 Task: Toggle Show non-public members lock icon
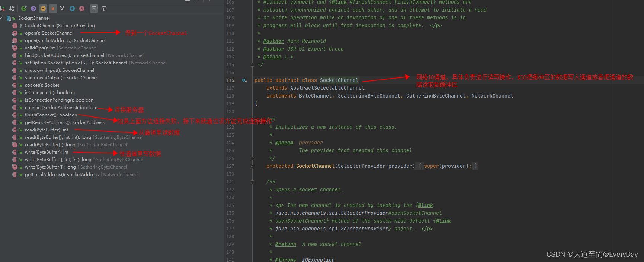[x=53, y=8]
